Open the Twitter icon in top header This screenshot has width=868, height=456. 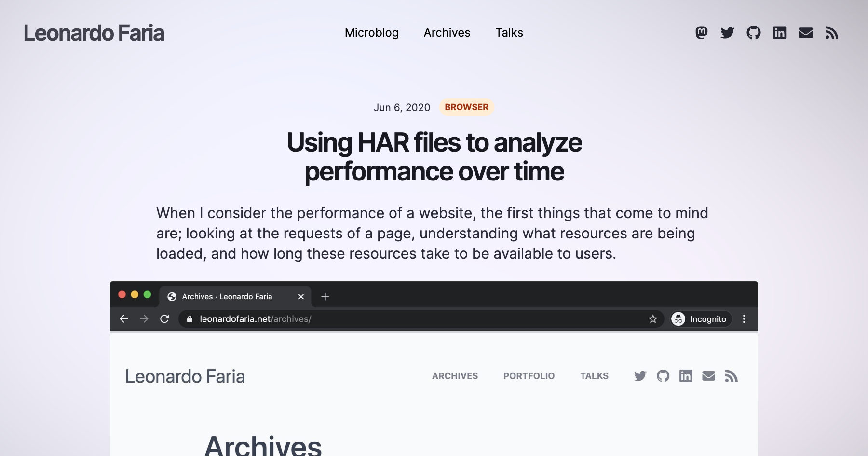click(x=728, y=33)
